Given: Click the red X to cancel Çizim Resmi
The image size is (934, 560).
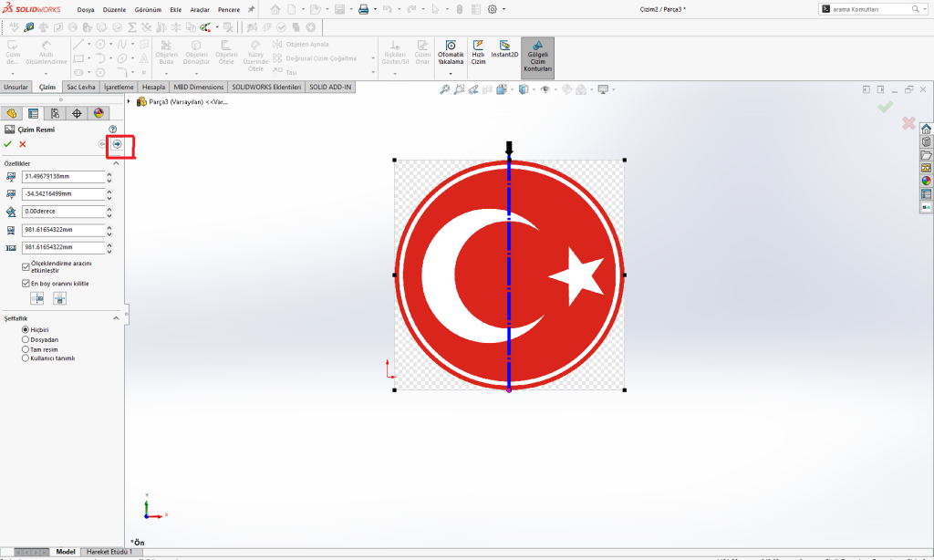Looking at the screenshot, I should pyautogui.click(x=23, y=144).
